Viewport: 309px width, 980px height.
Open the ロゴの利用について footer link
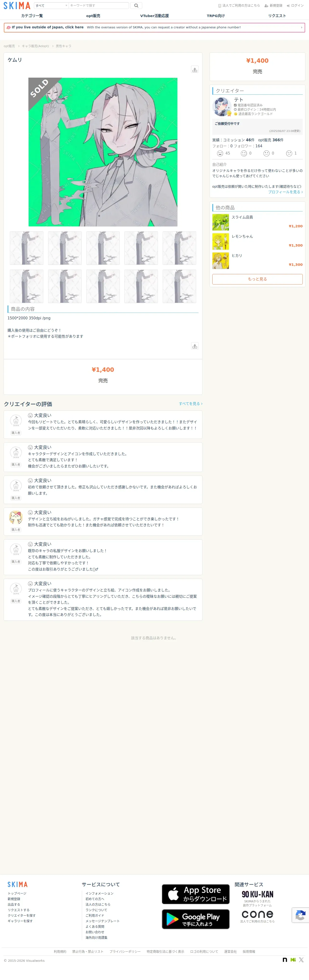[x=204, y=952]
